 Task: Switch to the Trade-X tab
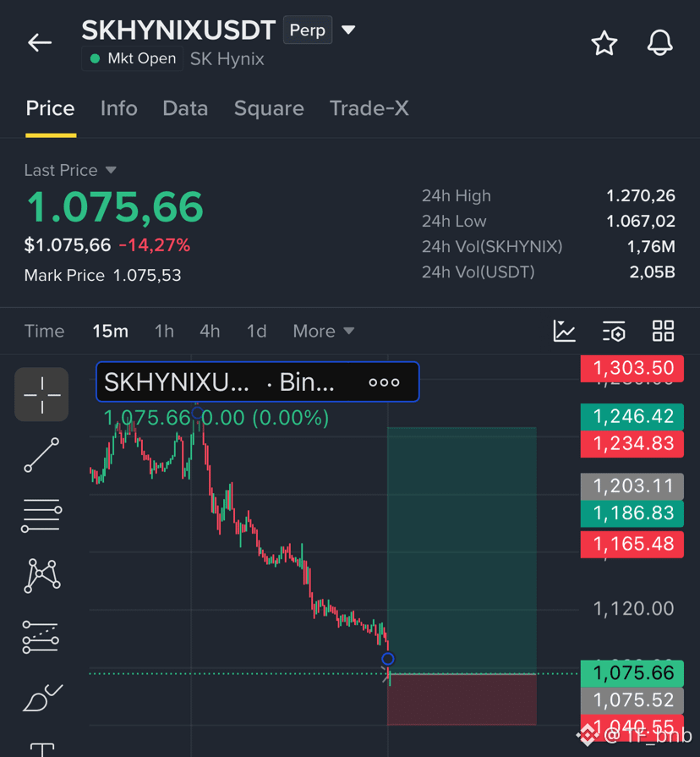(369, 108)
